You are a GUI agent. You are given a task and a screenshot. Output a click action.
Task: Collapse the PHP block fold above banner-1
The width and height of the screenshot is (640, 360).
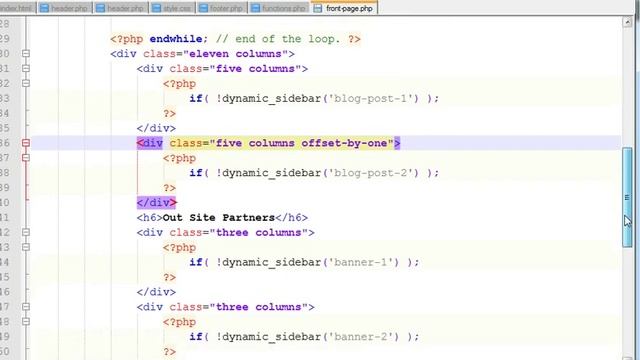click(26, 247)
